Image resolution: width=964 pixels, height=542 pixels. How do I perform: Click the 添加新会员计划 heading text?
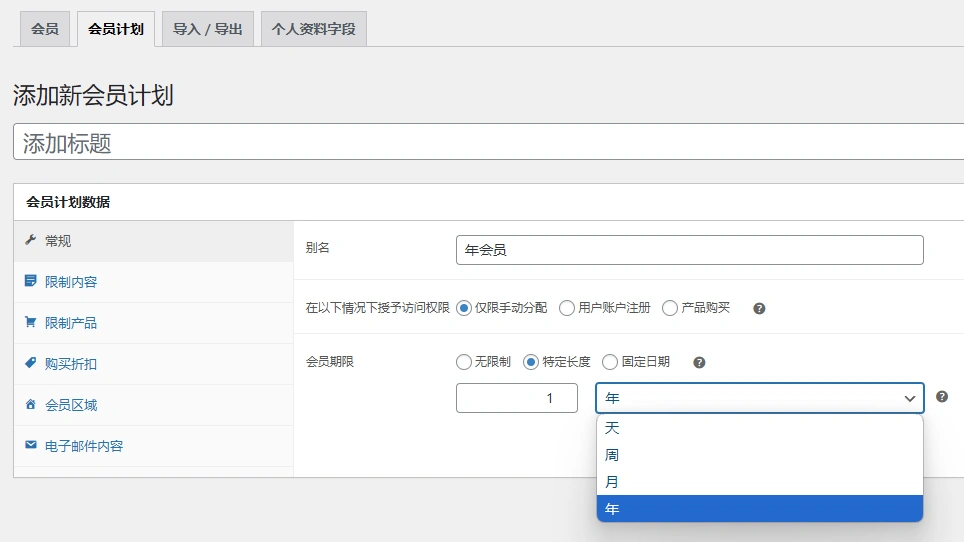93,95
